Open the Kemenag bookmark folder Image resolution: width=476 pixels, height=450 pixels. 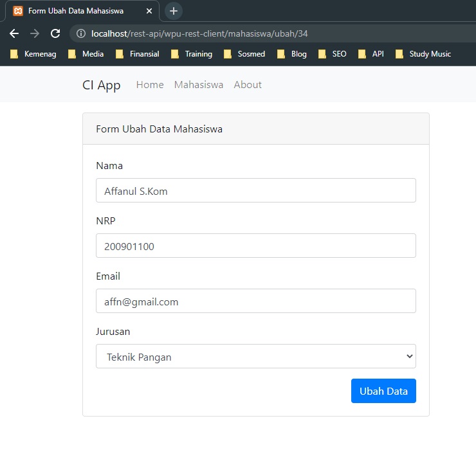33,54
